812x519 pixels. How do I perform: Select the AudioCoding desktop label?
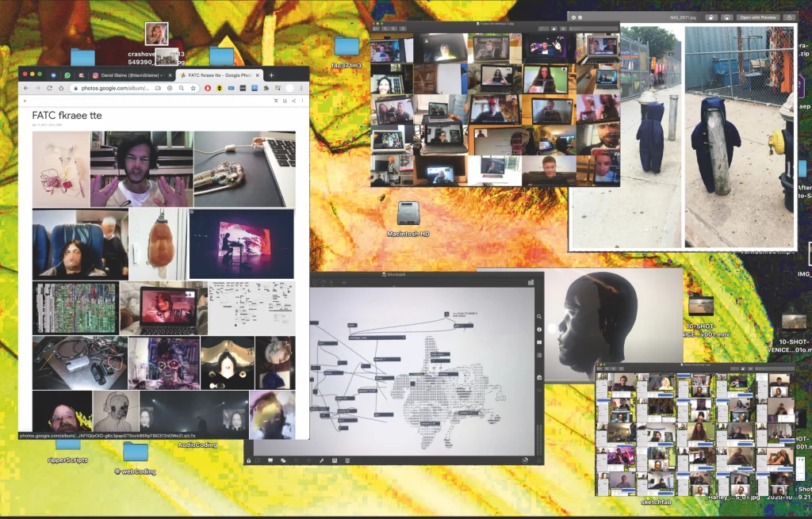tap(197, 445)
